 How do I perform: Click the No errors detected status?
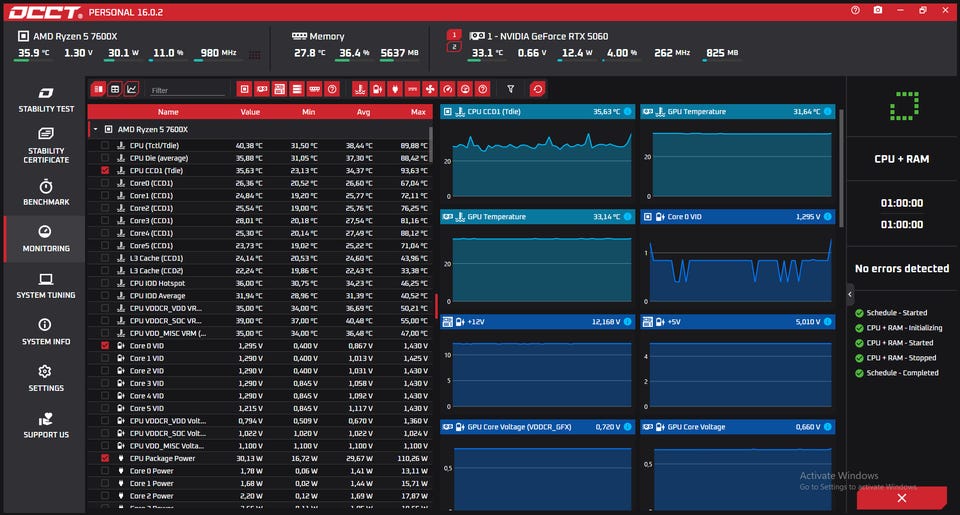[x=902, y=268]
